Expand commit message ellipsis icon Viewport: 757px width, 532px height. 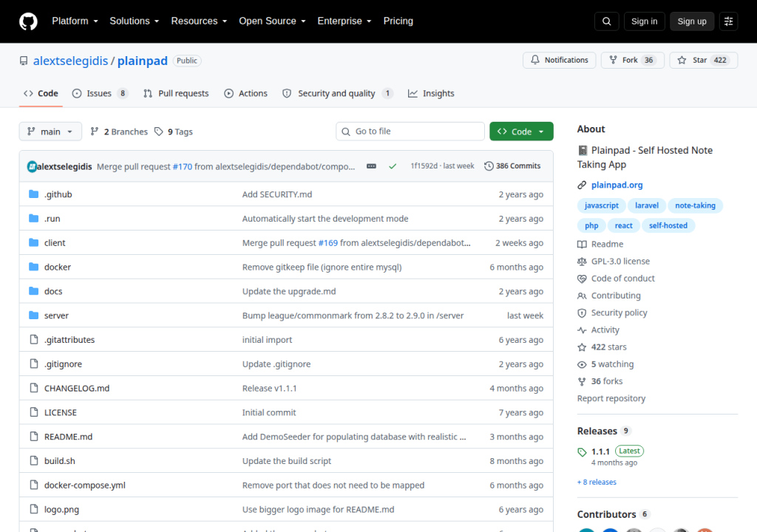[371, 166]
